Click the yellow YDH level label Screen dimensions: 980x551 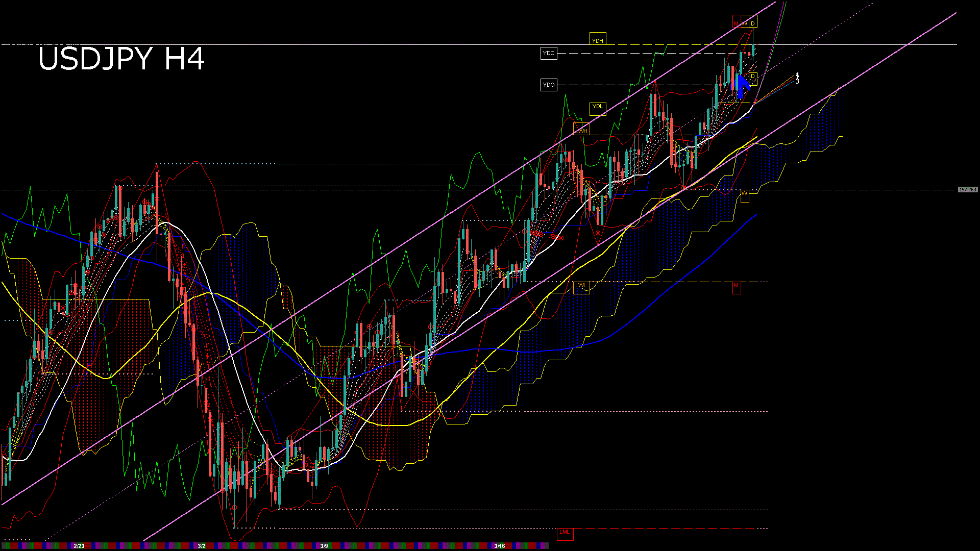[x=598, y=40]
